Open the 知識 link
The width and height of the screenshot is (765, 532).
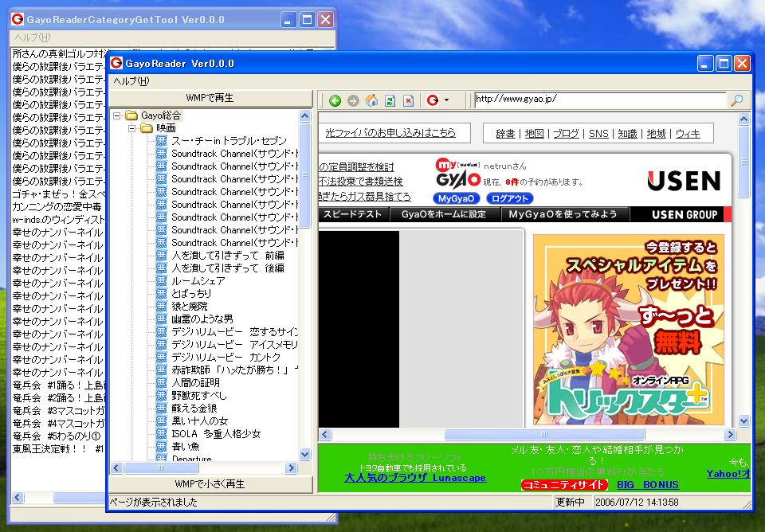(627, 134)
